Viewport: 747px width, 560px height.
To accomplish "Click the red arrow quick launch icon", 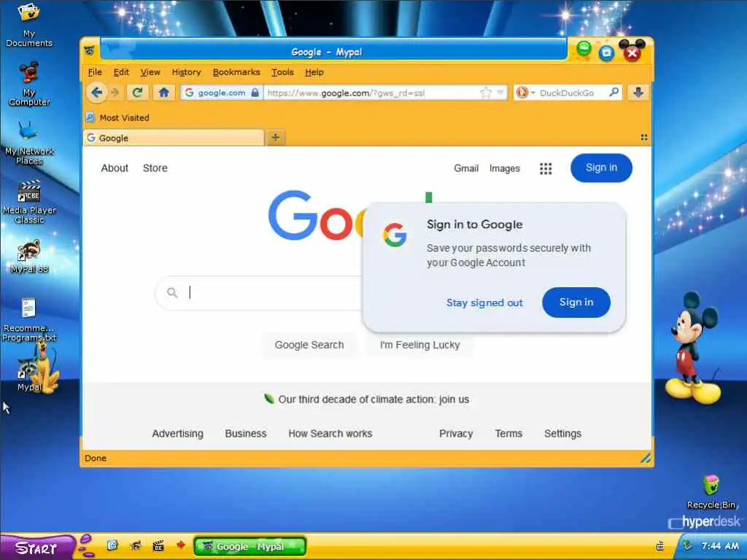I will pyautogui.click(x=181, y=545).
